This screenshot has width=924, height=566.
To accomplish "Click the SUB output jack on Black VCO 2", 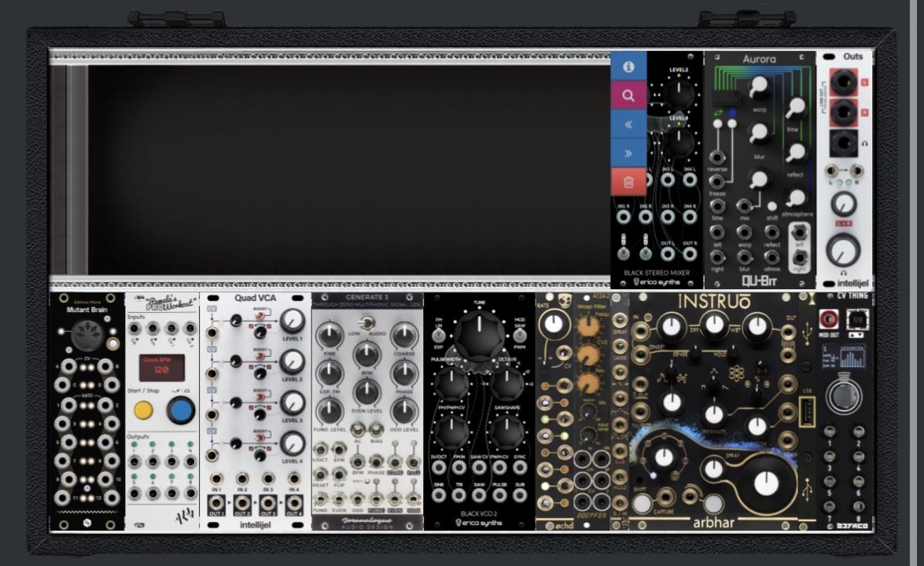I will tap(519, 494).
